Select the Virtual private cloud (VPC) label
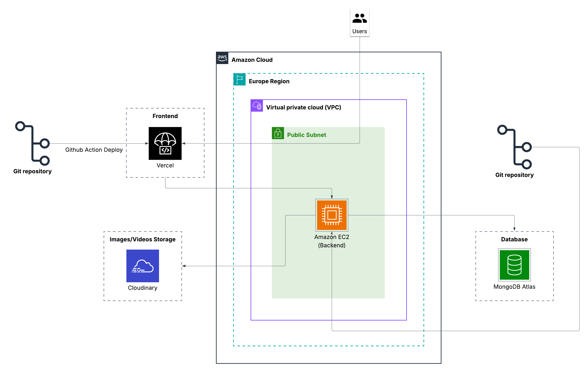588x372 pixels. (x=303, y=107)
